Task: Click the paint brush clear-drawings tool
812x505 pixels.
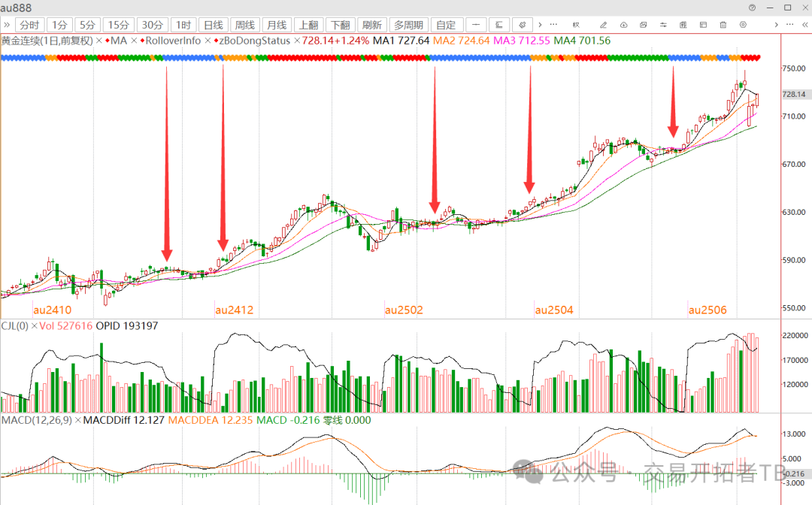Action: (x=522, y=25)
